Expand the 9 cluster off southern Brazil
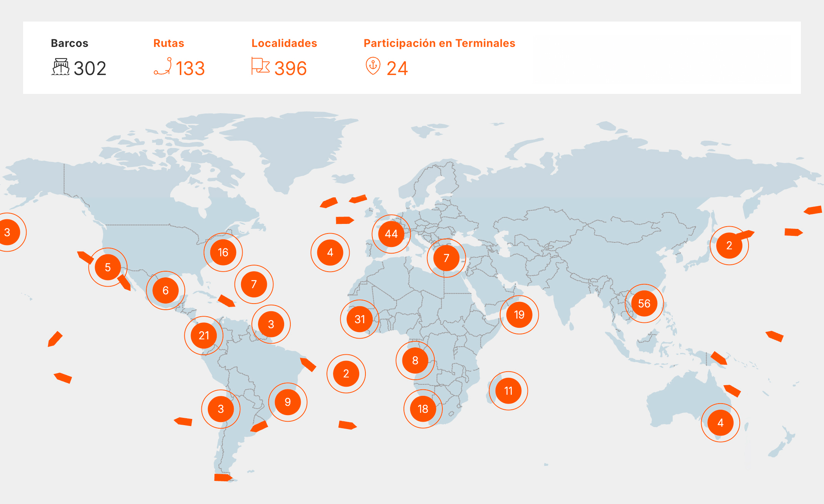This screenshot has width=824, height=504. 288,402
